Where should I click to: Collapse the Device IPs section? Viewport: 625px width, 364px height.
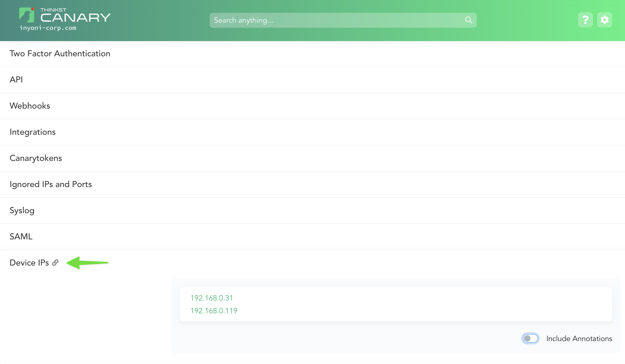click(x=29, y=263)
